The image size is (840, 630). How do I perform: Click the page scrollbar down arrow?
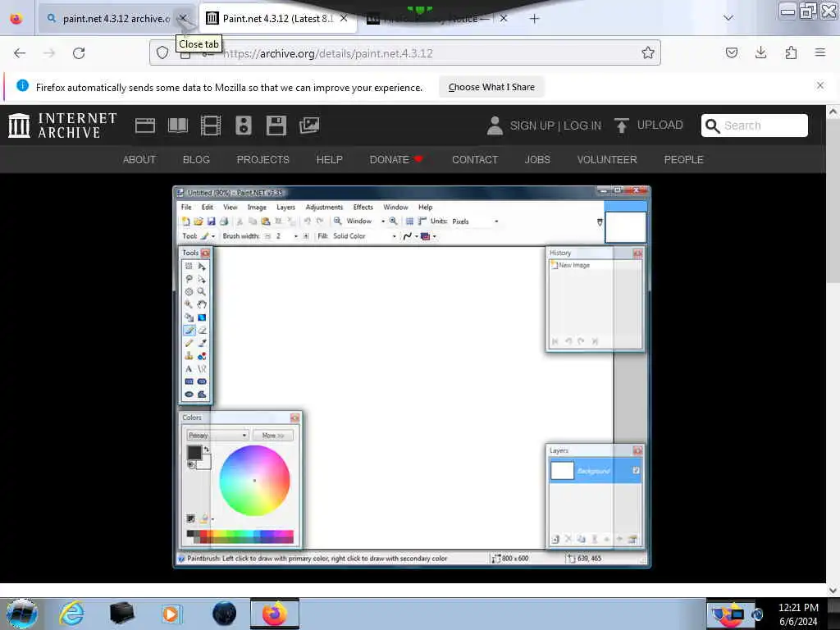click(x=833, y=590)
